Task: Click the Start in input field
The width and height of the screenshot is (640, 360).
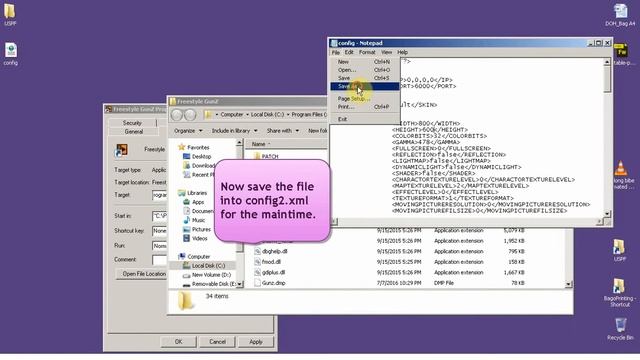Action: [x=160, y=216]
